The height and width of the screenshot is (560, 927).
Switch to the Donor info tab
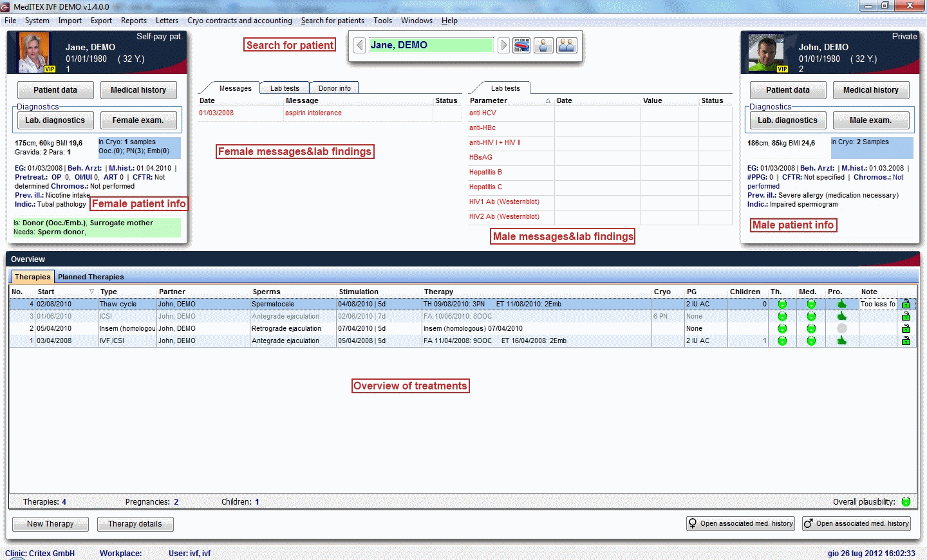(x=335, y=88)
